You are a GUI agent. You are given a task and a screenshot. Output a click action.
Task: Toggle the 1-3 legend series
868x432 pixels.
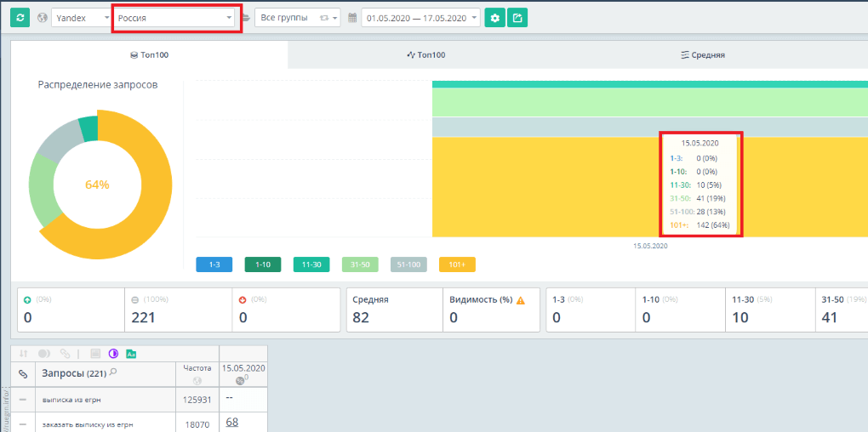(214, 265)
